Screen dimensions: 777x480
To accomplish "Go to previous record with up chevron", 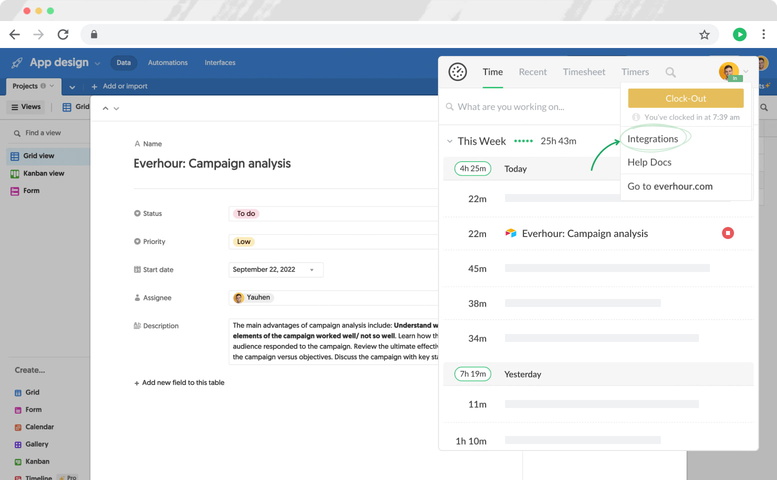I will pyautogui.click(x=105, y=108).
